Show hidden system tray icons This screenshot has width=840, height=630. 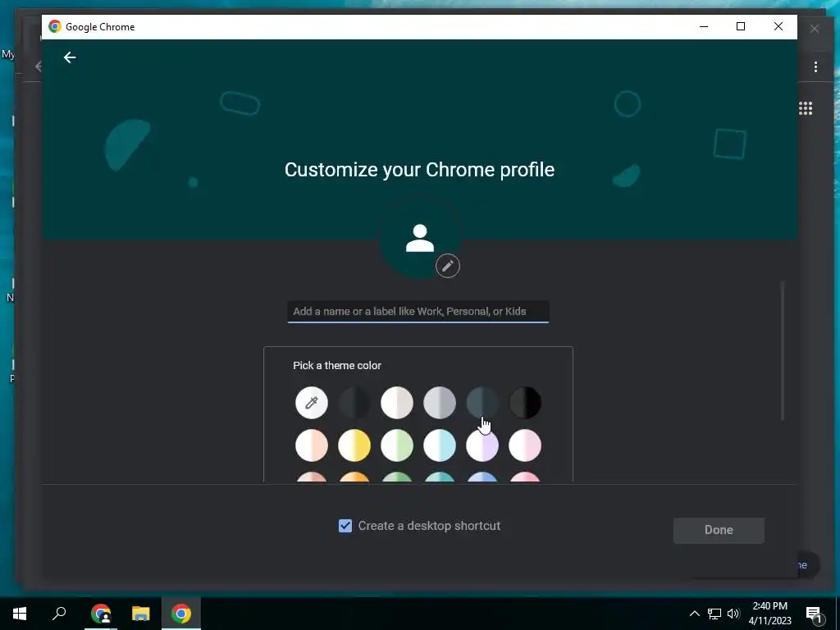[x=694, y=614]
